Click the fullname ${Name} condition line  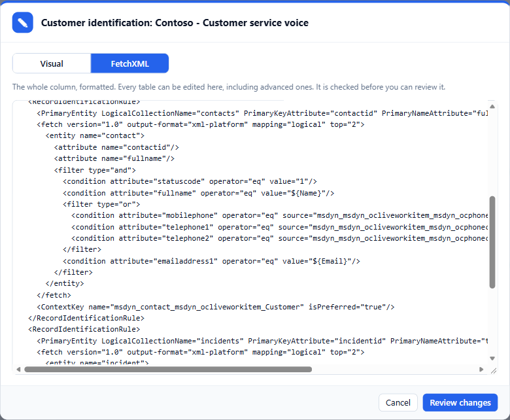(198, 193)
